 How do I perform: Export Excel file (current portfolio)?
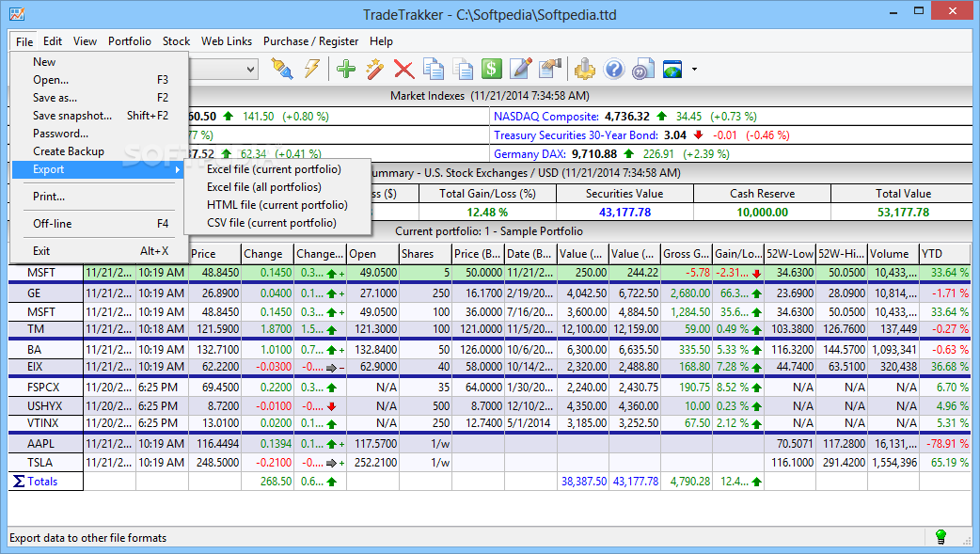click(277, 169)
